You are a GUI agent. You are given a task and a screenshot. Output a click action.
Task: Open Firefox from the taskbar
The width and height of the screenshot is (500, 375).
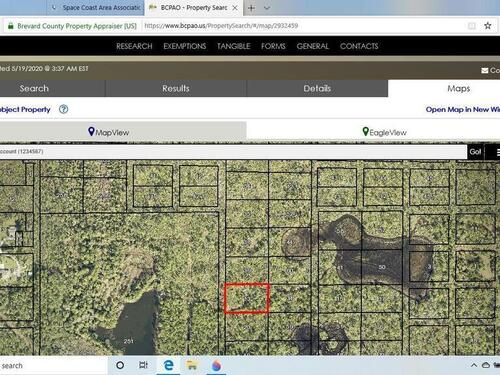[216, 366]
